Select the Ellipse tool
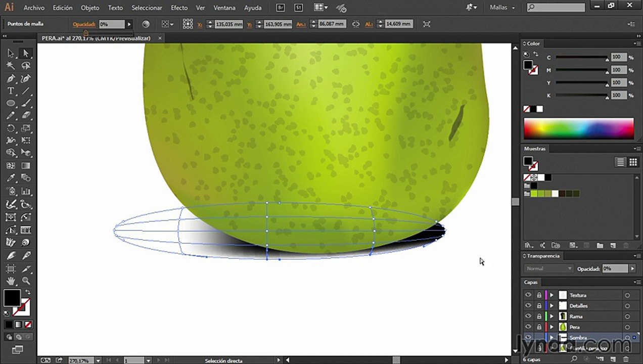Image resolution: width=643 pixels, height=364 pixels. [x=11, y=103]
